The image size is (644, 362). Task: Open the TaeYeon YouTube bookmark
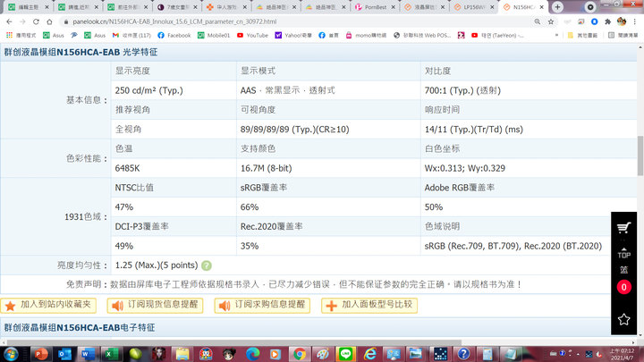click(x=497, y=35)
